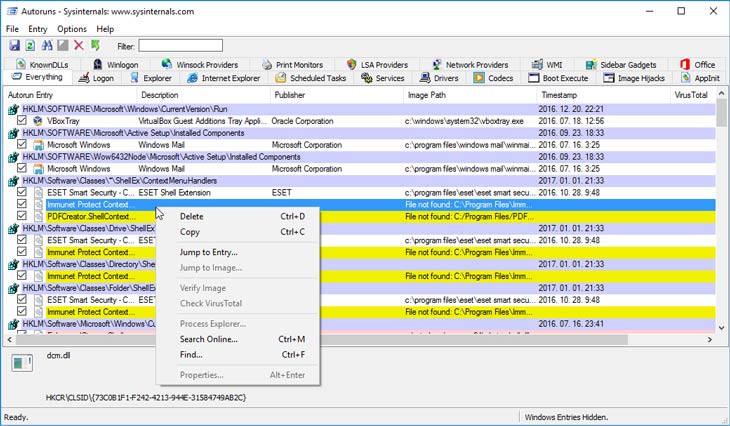Open the LSA Providers tab

tap(378, 65)
